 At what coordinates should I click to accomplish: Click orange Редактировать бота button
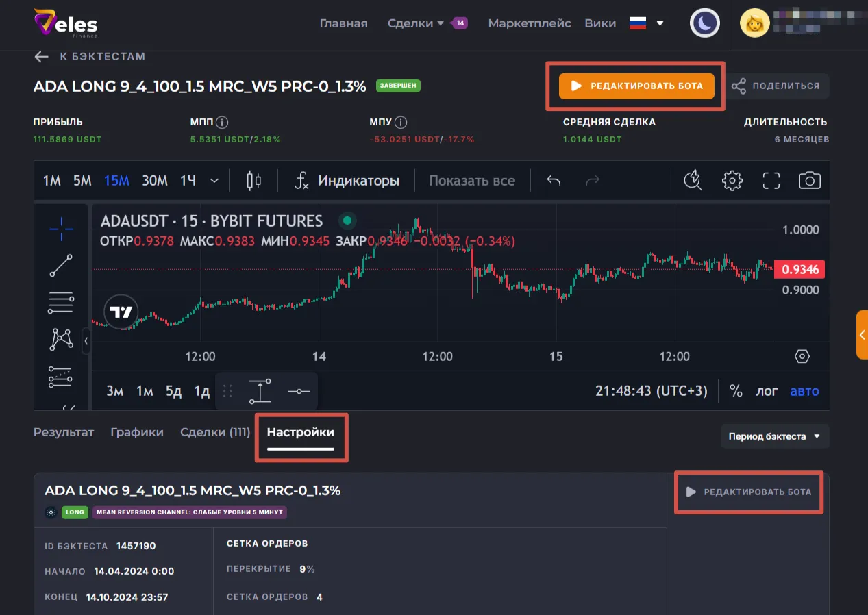pos(636,86)
